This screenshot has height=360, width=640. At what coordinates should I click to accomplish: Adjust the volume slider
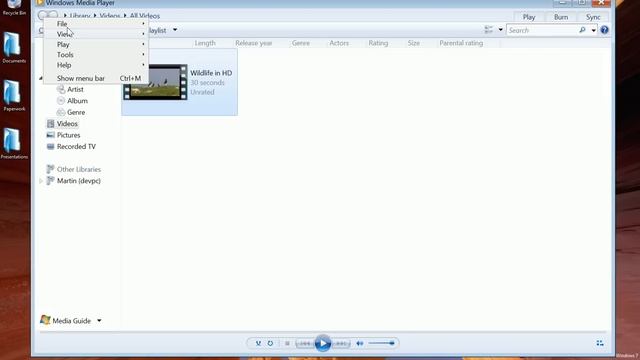[382, 343]
